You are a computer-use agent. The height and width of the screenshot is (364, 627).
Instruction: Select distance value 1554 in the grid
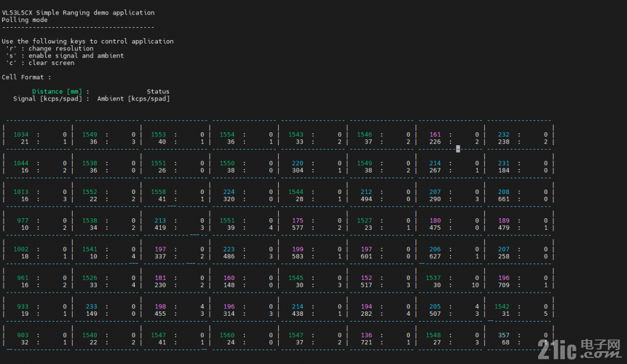coord(227,135)
